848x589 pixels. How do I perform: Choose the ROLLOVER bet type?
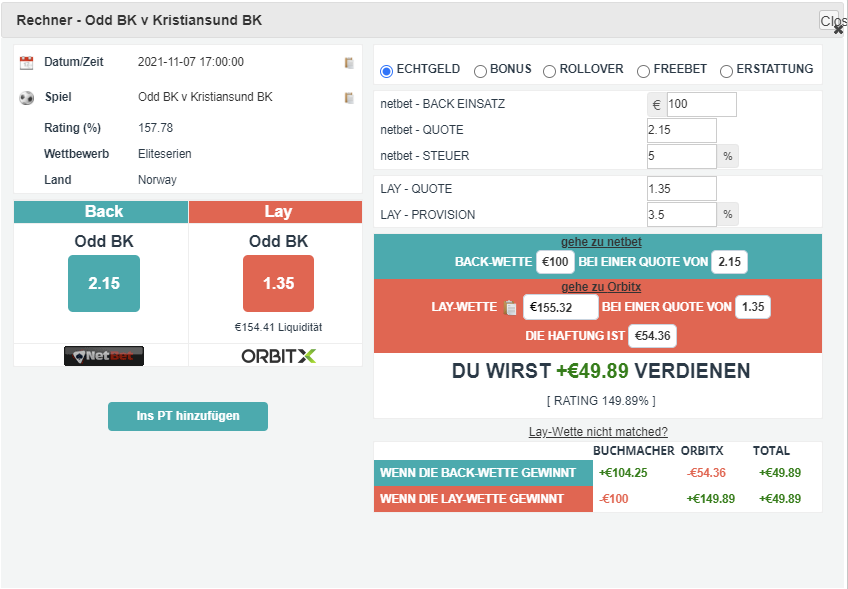(550, 71)
